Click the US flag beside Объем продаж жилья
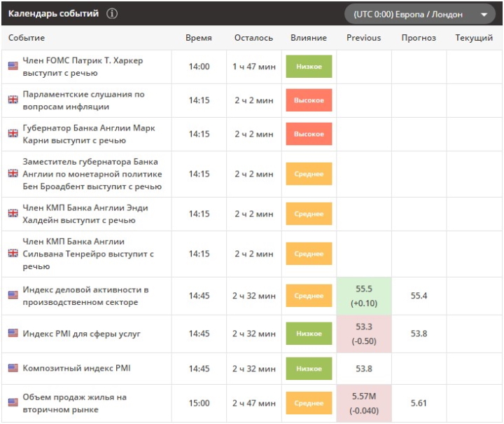This screenshot has width=504, height=424. pyautogui.click(x=13, y=403)
